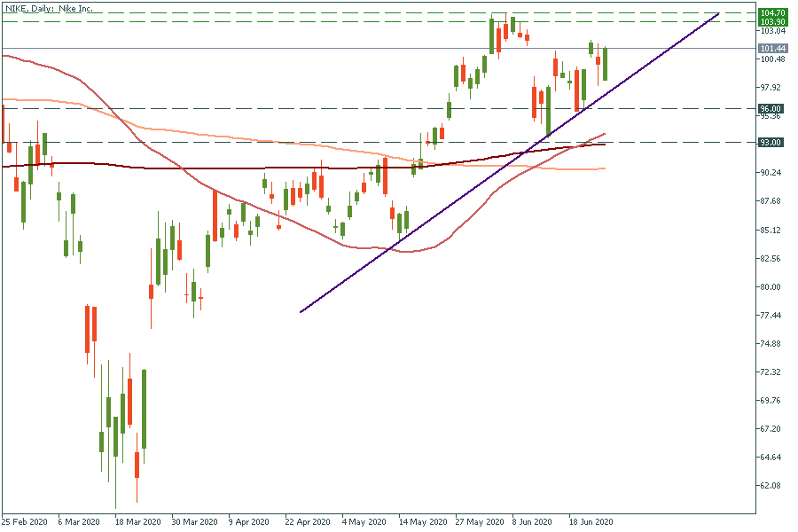Select the 93.00 support level tag
798x532 pixels.
pos(770,142)
